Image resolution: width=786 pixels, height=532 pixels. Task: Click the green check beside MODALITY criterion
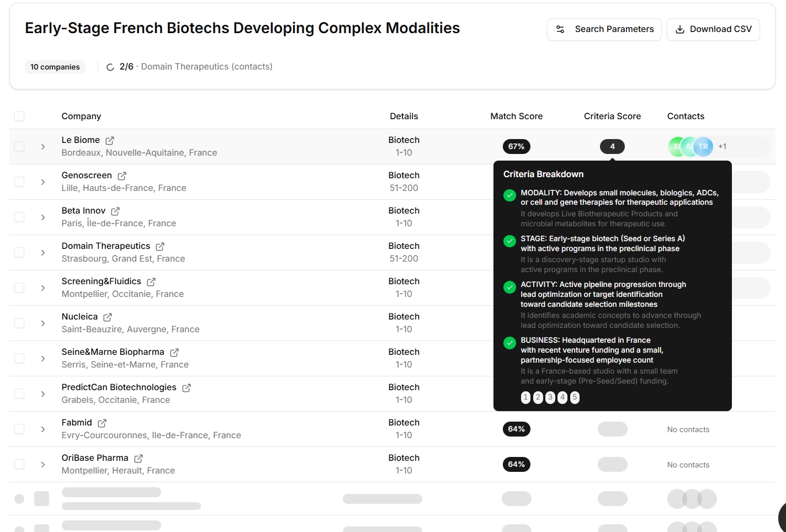pyautogui.click(x=509, y=195)
